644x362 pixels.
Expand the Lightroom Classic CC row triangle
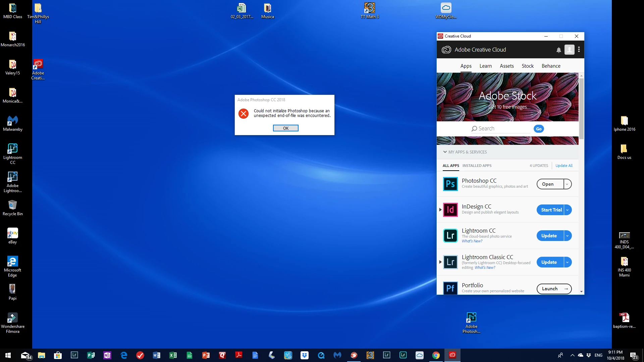(440, 262)
